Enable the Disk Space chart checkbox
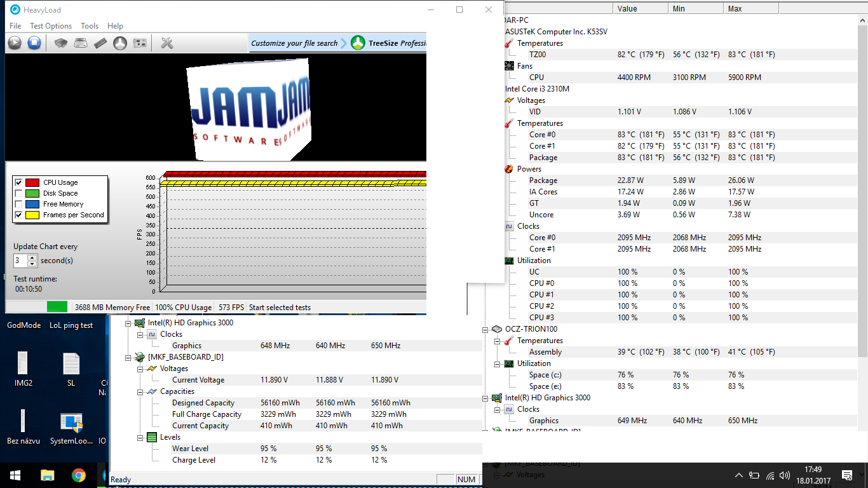This screenshot has height=488, width=868. (x=18, y=193)
